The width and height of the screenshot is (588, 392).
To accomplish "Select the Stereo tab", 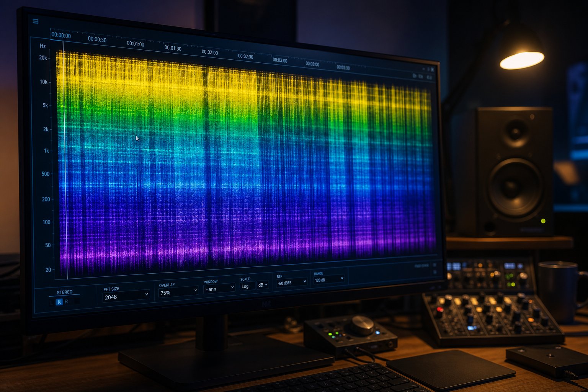I will (64, 292).
